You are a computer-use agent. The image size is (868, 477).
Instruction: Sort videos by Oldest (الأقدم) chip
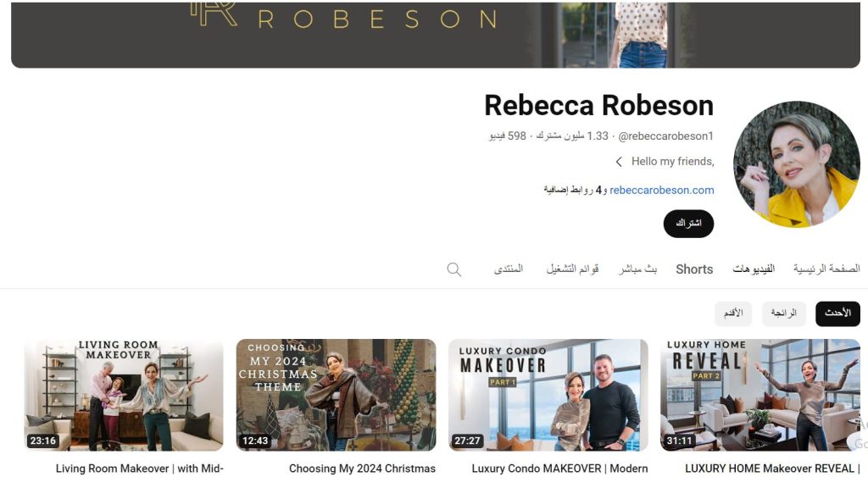pyautogui.click(x=733, y=313)
